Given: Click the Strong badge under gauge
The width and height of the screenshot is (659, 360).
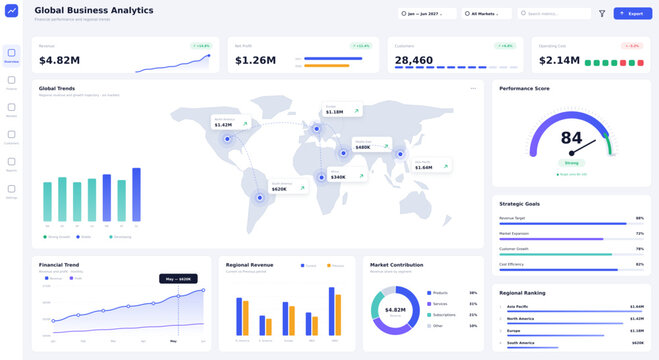Looking at the screenshot, I should coord(572,163).
